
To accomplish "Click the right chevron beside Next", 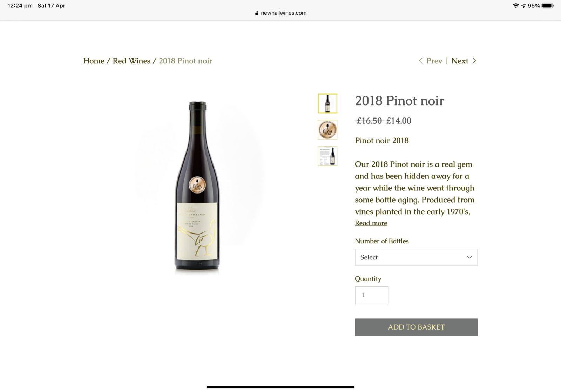I will 474,61.
